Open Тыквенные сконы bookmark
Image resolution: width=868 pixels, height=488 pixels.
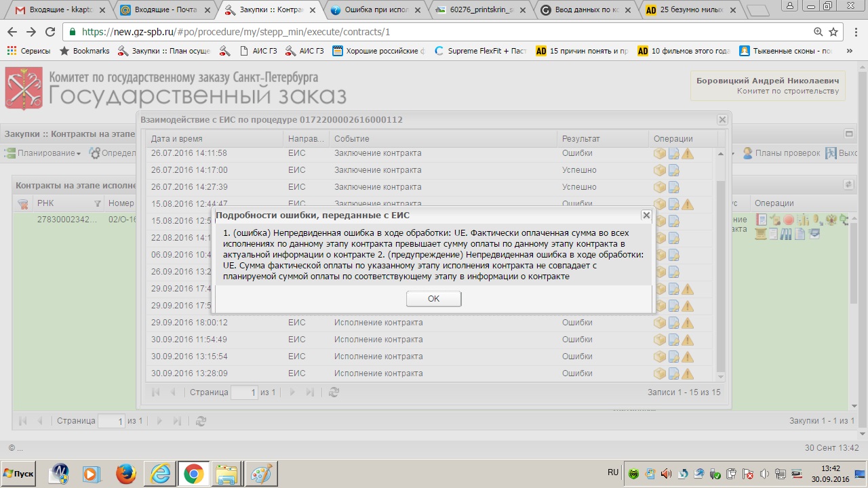[787, 51]
